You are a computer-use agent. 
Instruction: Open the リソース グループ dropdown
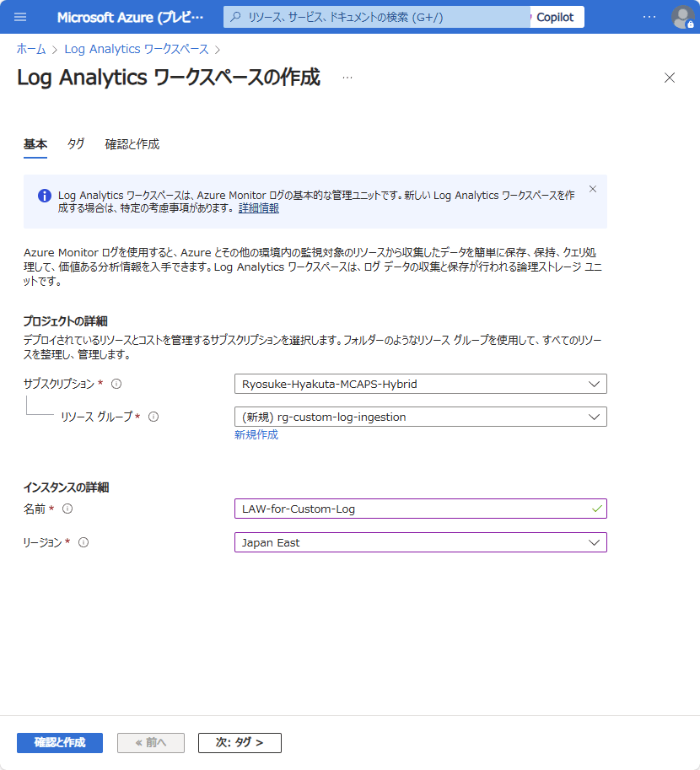coord(421,417)
